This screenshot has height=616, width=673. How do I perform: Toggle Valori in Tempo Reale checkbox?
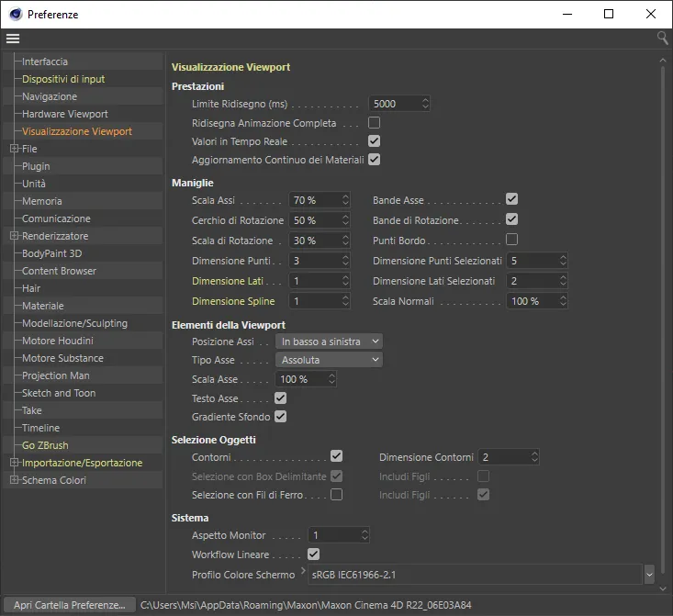tap(374, 141)
